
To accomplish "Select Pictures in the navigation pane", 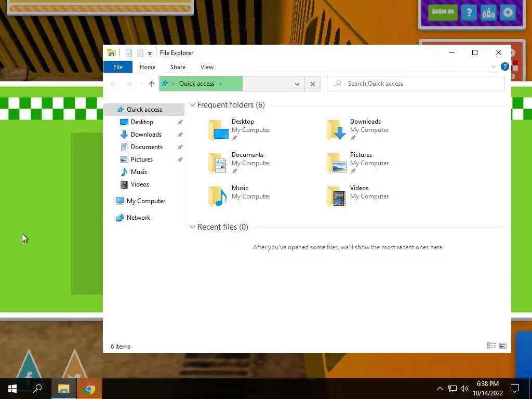I will point(141,159).
